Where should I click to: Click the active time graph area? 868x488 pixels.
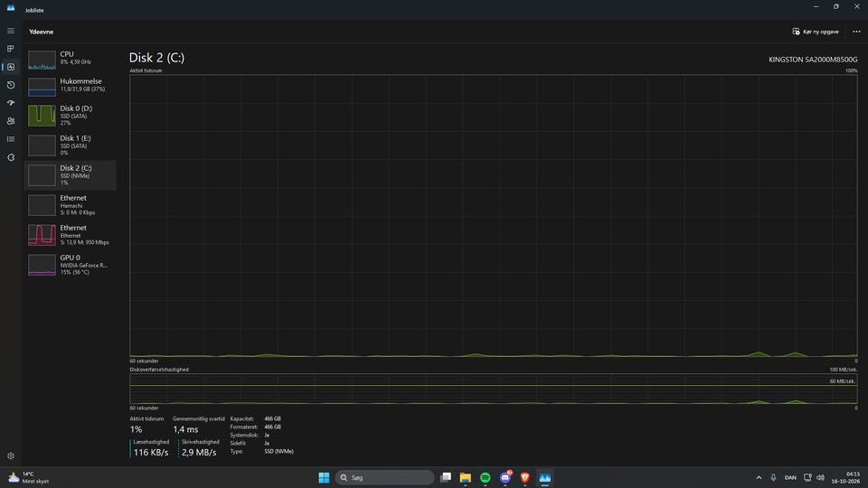494,216
